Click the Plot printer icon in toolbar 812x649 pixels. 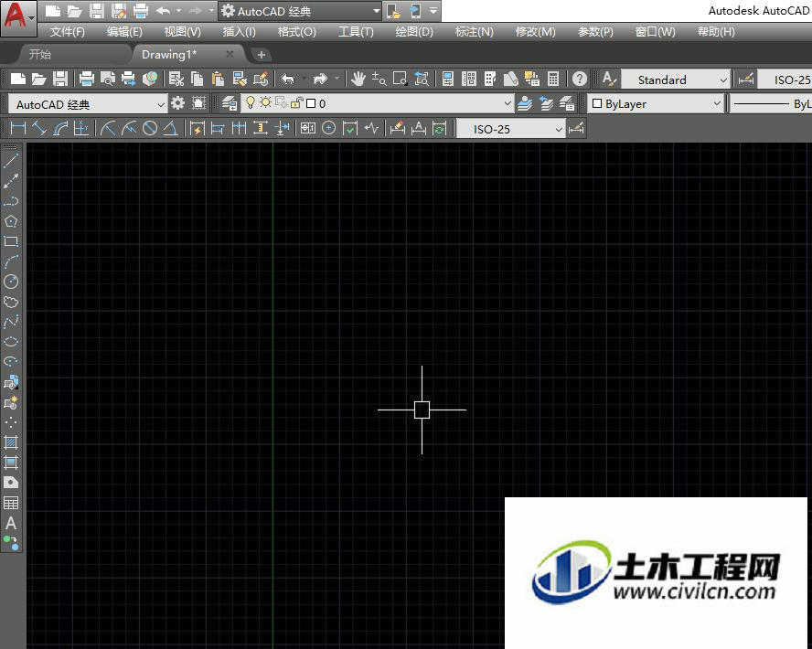click(x=87, y=79)
